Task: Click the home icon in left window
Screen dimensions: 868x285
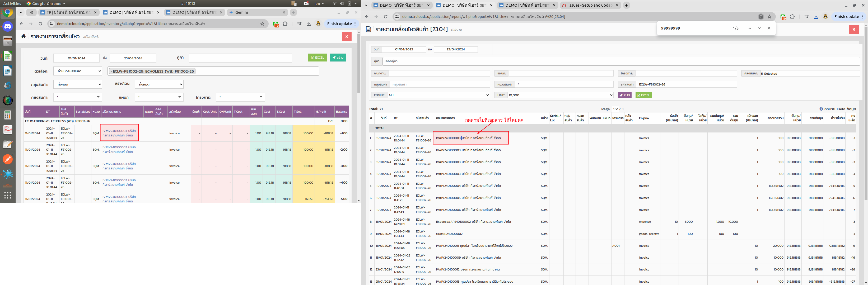Action: 23,36
